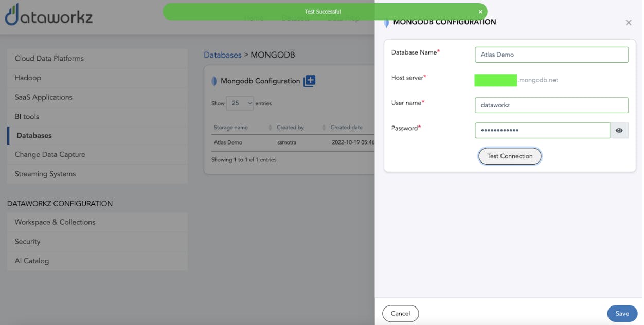This screenshot has height=325, width=644.
Task: Dismiss the Test Successful notification
Action: [x=480, y=11]
